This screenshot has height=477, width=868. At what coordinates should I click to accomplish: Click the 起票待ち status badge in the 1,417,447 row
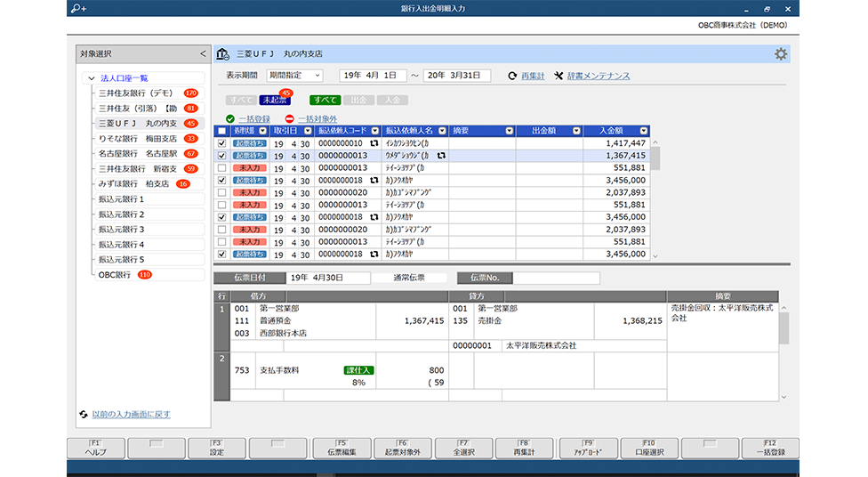[250, 143]
